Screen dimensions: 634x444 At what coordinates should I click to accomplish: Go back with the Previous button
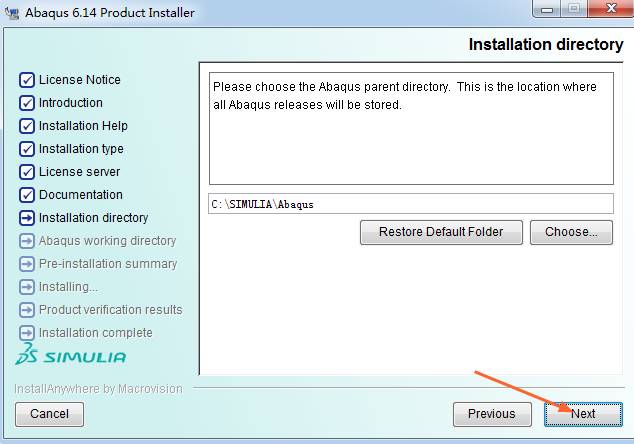[x=491, y=414]
